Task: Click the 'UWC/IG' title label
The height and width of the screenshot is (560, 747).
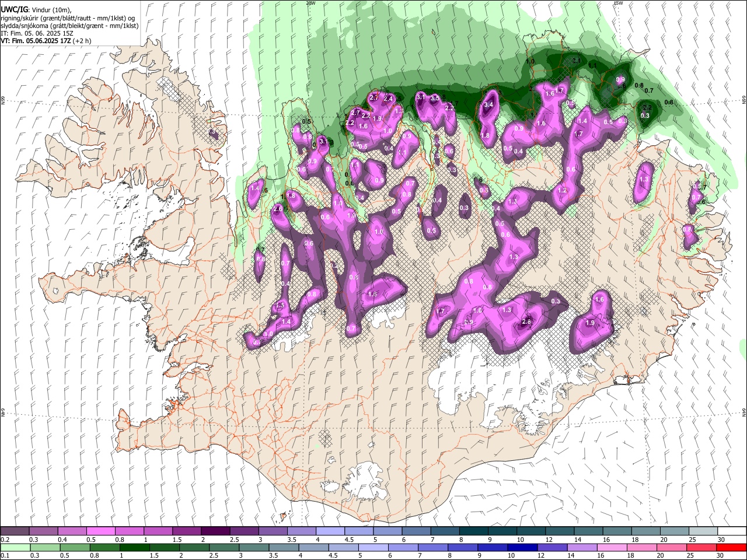Action: coord(14,9)
